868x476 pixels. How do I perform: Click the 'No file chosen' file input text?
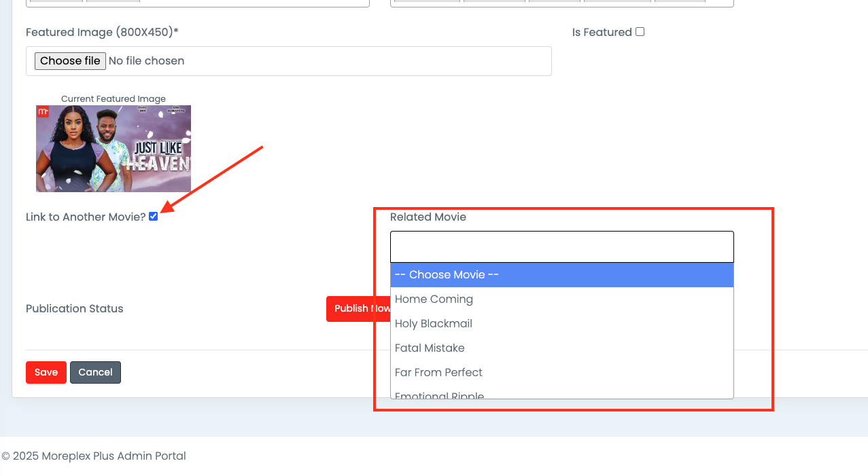click(146, 61)
